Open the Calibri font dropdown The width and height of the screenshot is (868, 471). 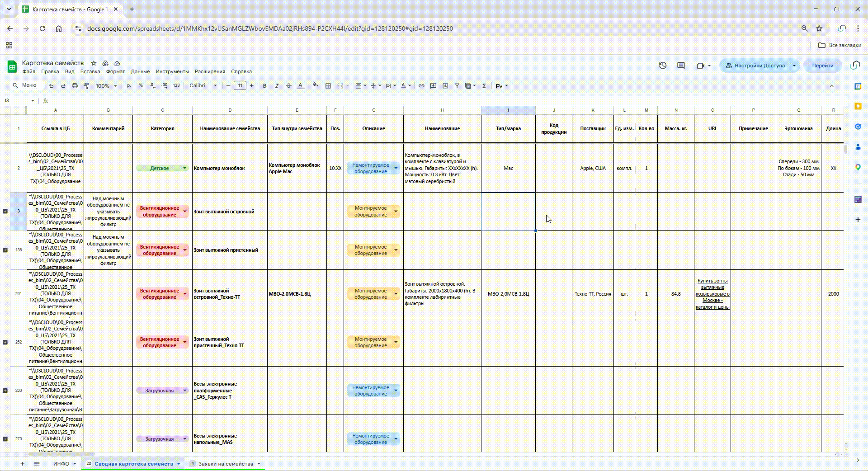[203, 86]
